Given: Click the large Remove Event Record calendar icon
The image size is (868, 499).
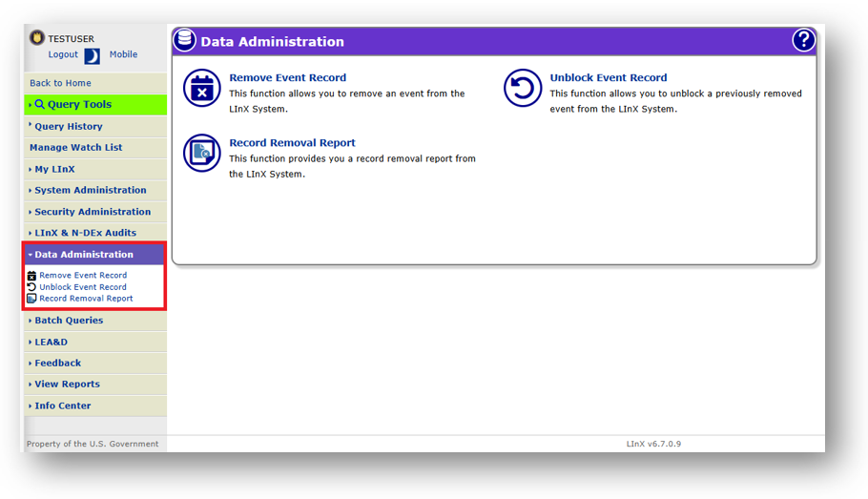Looking at the screenshot, I should click(x=201, y=88).
